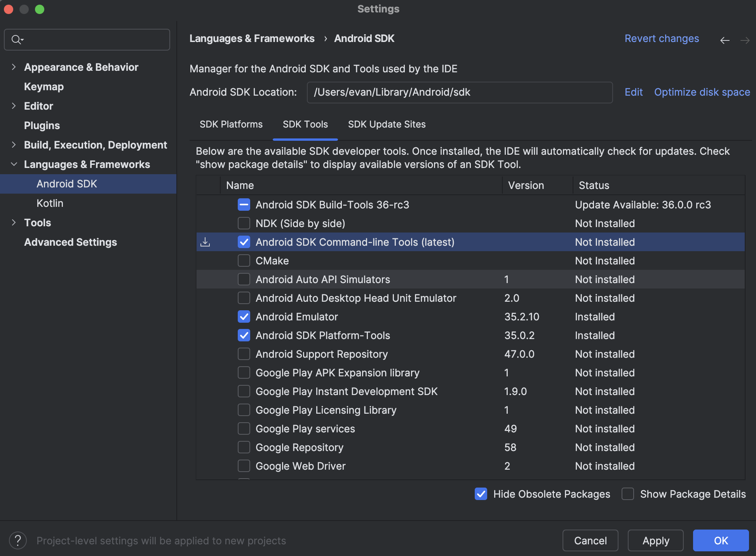Click the Android SDK breadcrumb title
The height and width of the screenshot is (556, 756).
(x=364, y=38)
